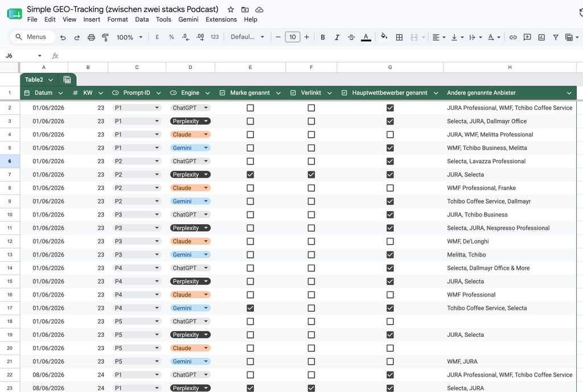The image size is (583, 392).
Task: Move document using folder icon
Action: pos(245,9)
